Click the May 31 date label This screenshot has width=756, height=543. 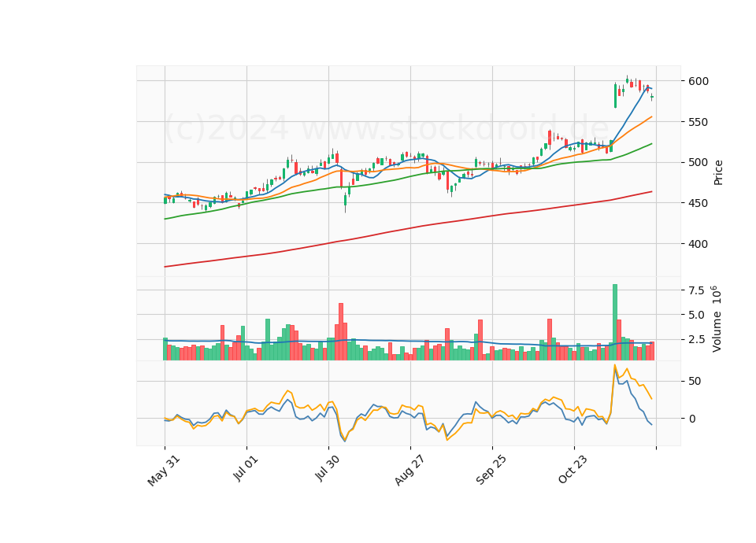[x=164, y=471]
